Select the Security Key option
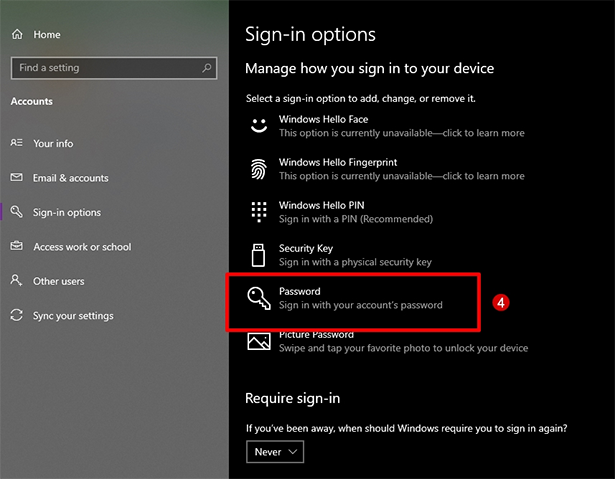Screen dimensions: 615x479 [341, 255]
